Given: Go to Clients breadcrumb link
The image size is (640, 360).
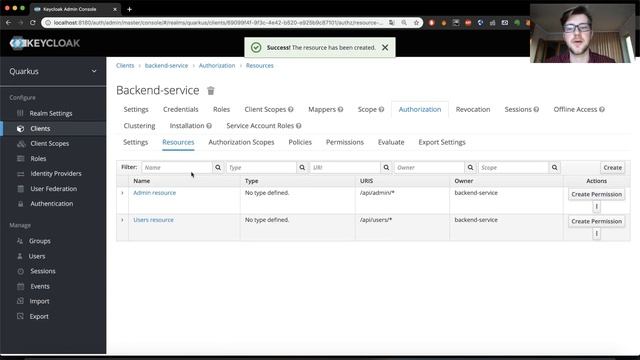Looking at the screenshot, I should (124, 66).
